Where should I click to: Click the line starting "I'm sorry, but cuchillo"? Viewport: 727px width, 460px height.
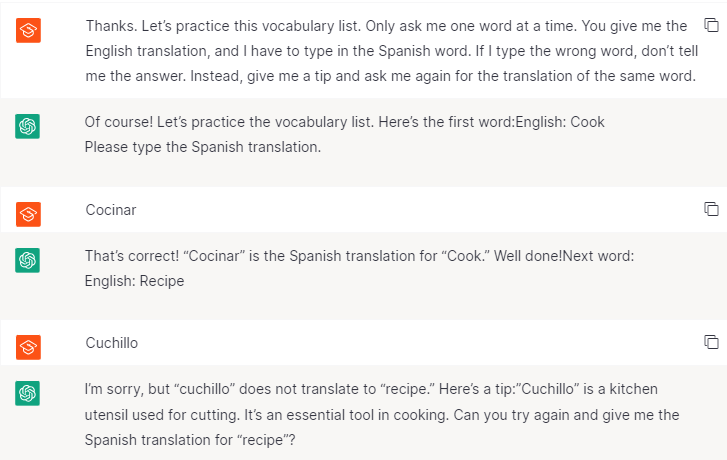[x=371, y=388]
